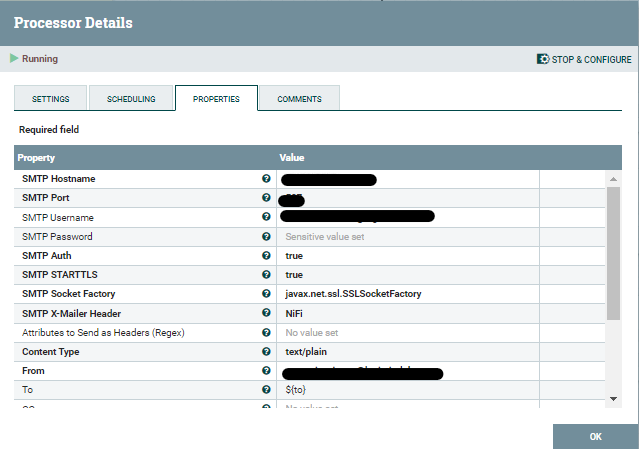Click help icon for SMTP Port
Image resolution: width=639 pixels, height=449 pixels.
click(x=266, y=198)
